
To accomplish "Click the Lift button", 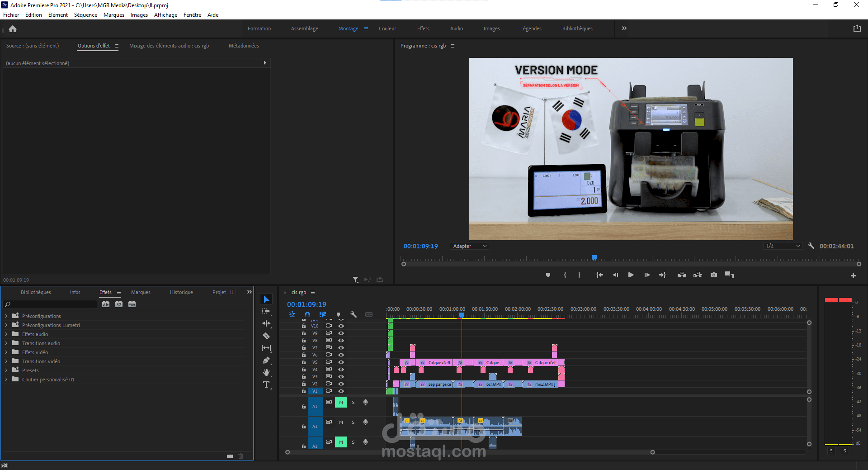I will coord(682,275).
